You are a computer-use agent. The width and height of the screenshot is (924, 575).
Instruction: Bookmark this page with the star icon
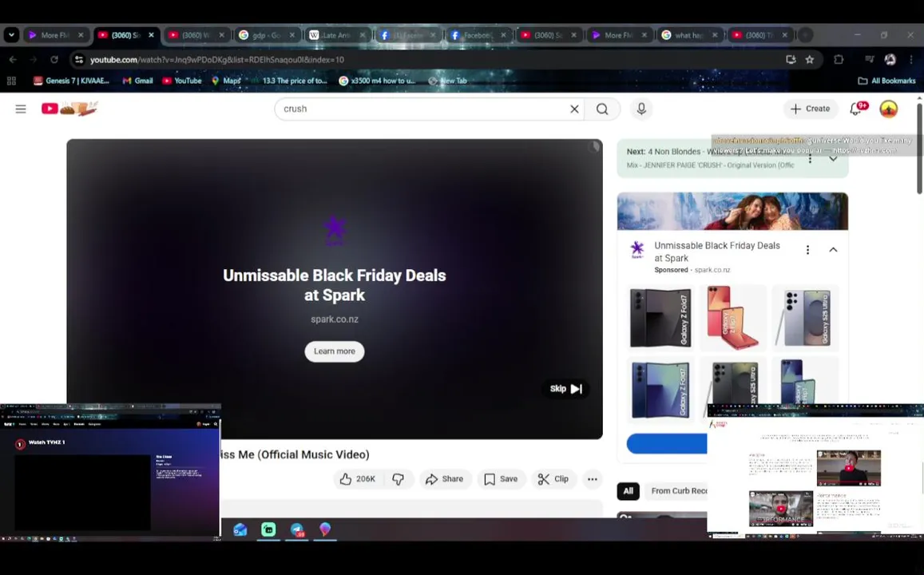click(810, 60)
